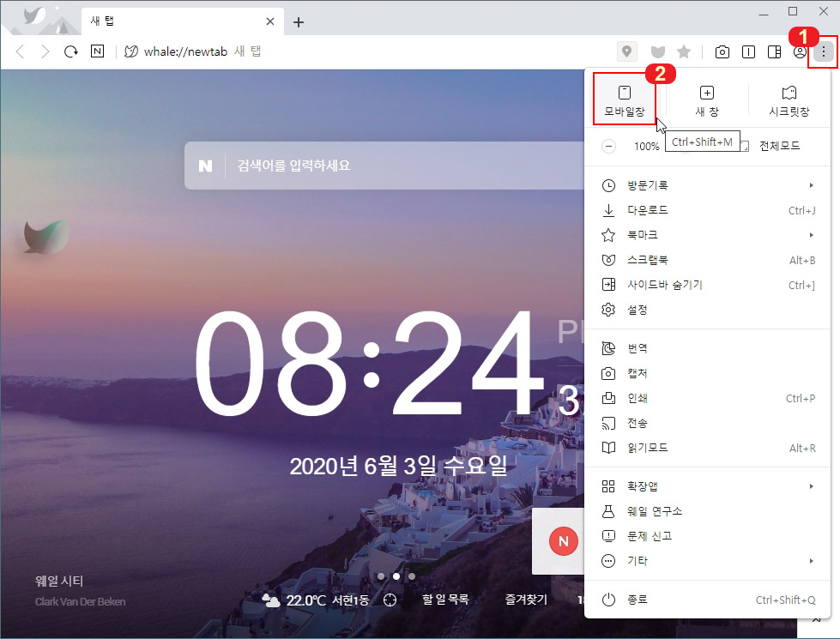Click the address bar showing whale://newtab

click(365, 51)
